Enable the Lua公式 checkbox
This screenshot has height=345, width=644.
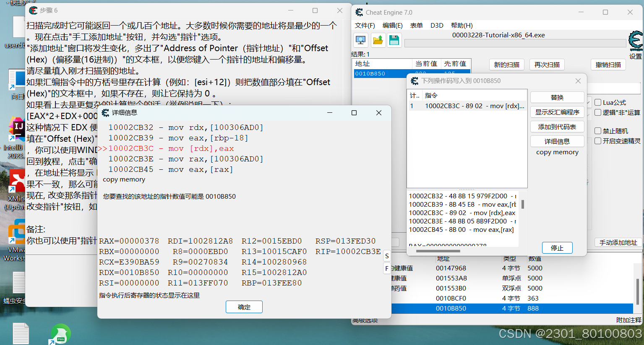[x=598, y=102]
